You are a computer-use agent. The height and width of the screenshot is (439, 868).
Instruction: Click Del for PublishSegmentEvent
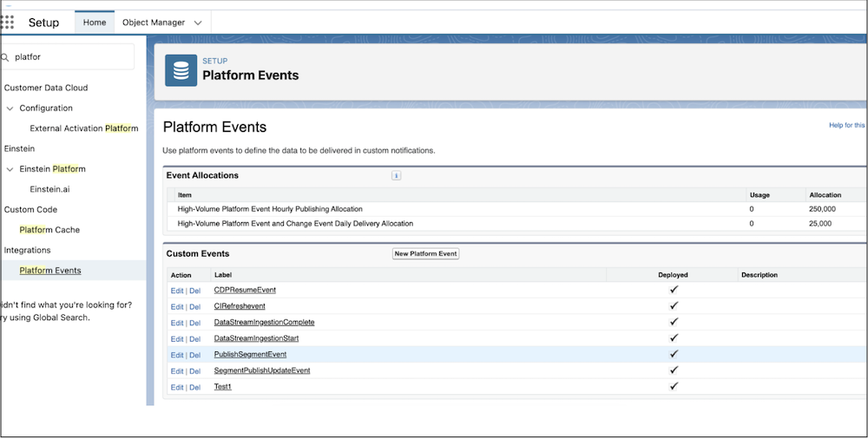(194, 355)
